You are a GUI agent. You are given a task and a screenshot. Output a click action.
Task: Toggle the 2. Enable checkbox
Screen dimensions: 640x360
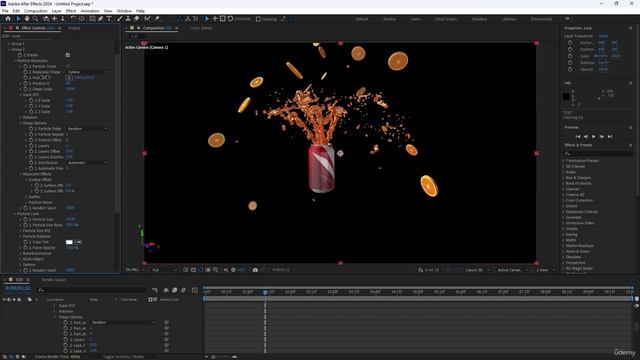(67, 55)
